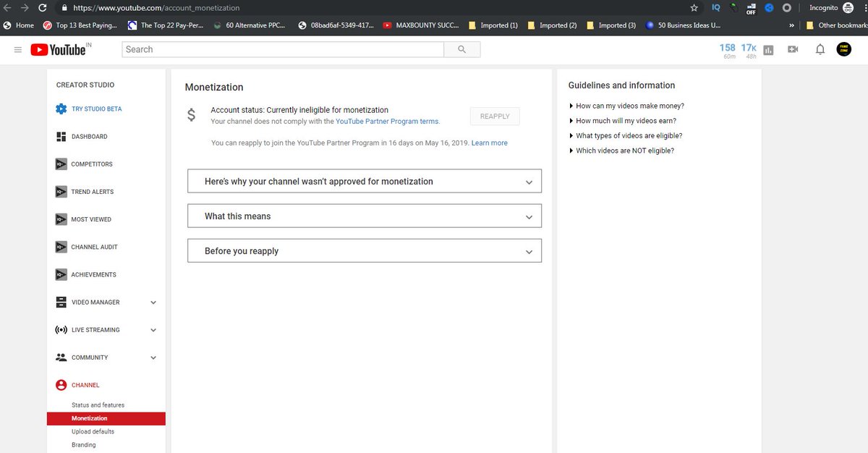The width and height of the screenshot is (868, 453).
Task: Click the Channel Audit vidIQ icon
Action: pos(61,247)
